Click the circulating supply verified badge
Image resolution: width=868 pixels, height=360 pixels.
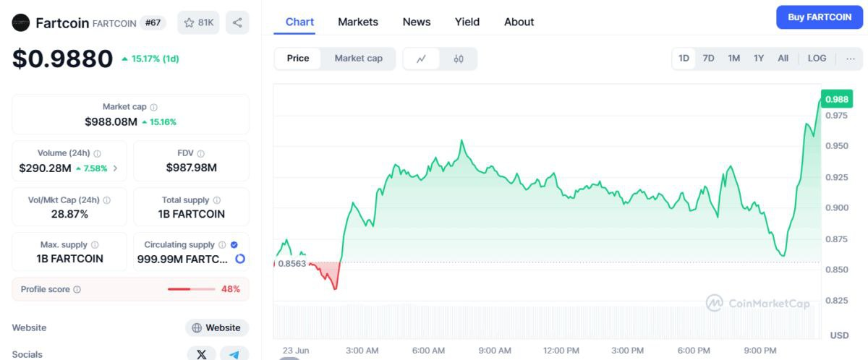pos(234,245)
